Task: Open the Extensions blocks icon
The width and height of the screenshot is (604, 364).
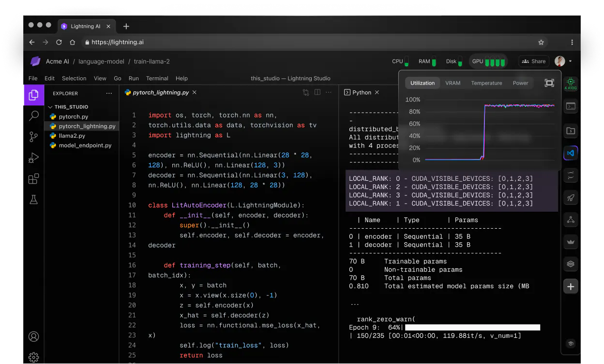Action: click(x=34, y=179)
